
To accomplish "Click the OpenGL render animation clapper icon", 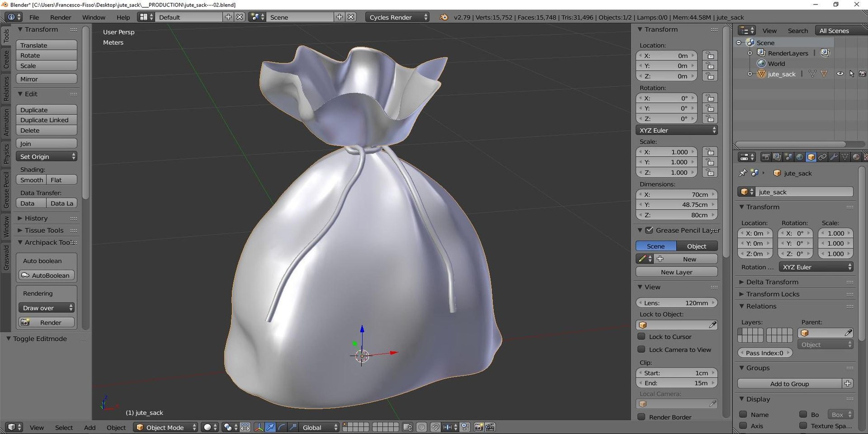I will coord(490,427).
